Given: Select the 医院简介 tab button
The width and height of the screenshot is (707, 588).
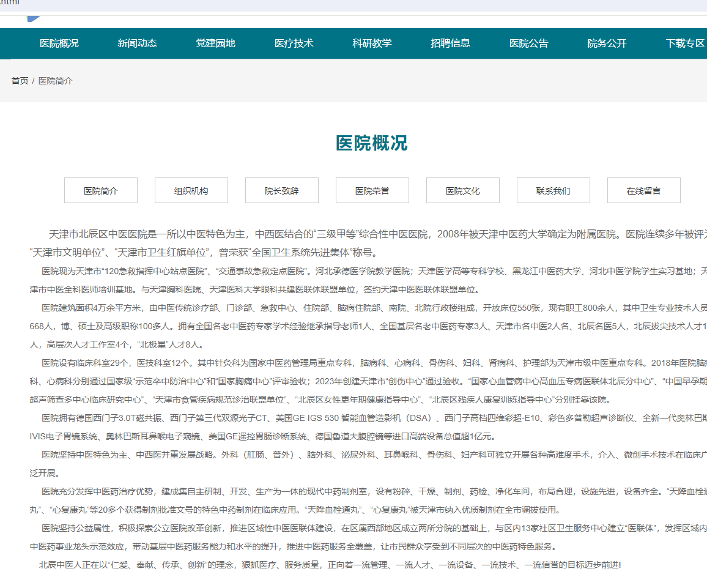Looking at the screenshot, I should click(101, 190).
